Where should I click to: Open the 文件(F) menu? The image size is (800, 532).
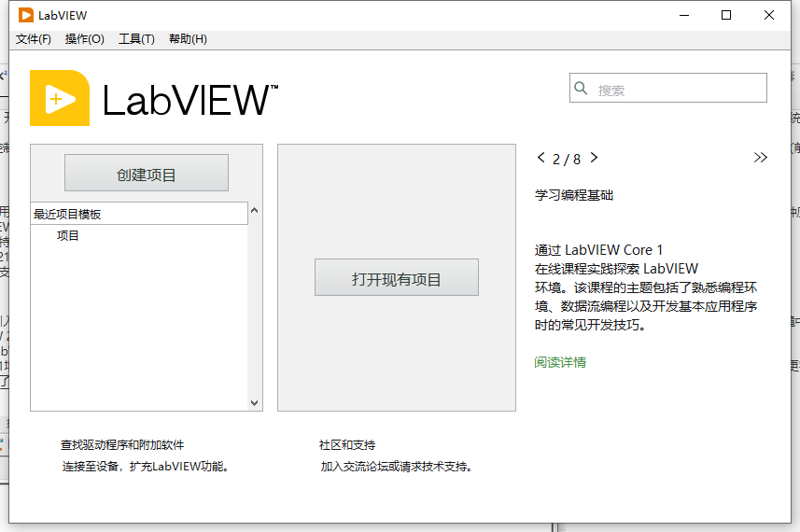click(x=34, y=39)
